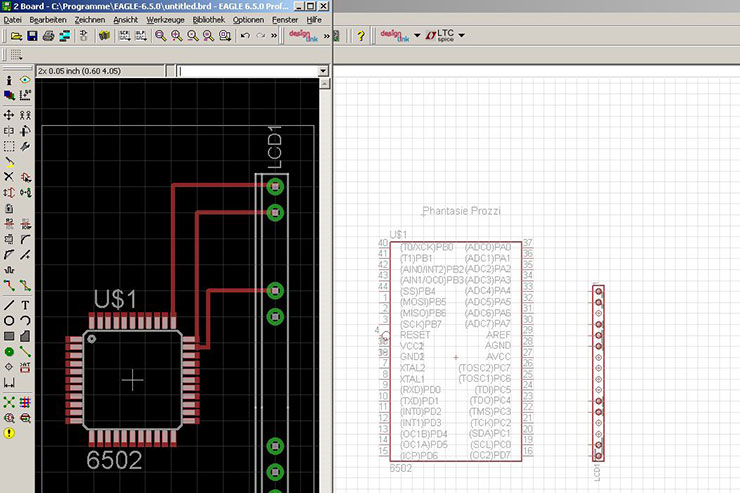Open the Hilfe menu
The width and height of the screenshot is (740, 493).
pos(314,20)
